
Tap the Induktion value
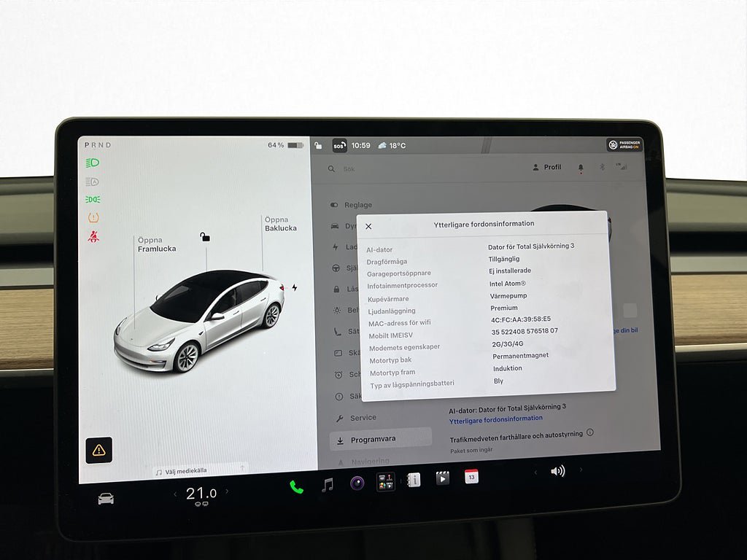click(x=508, y=368)
